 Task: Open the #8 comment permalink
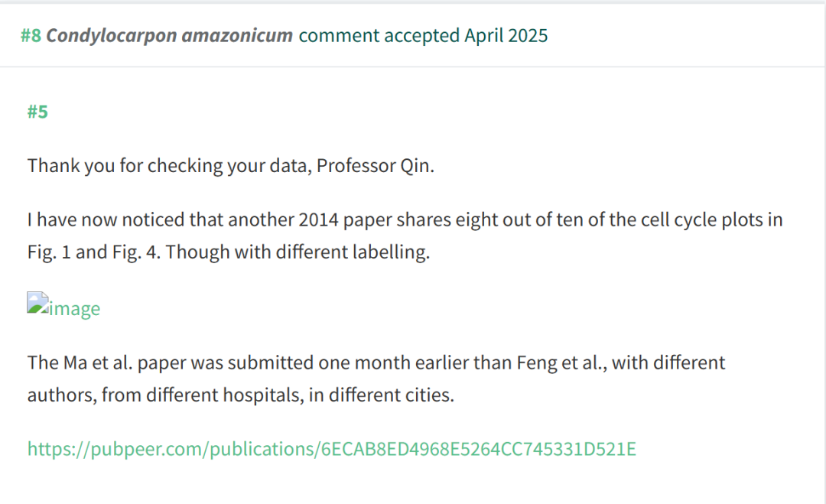[31, 35]
